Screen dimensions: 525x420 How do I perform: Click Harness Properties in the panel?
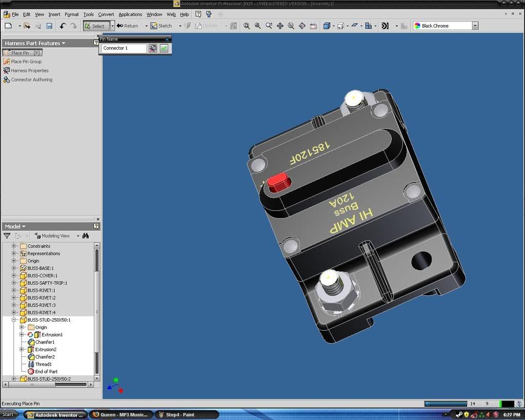tap(26, 71)
